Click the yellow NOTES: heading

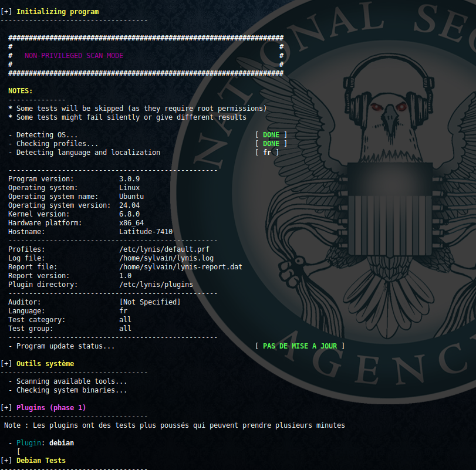click(x=21, y=91)
